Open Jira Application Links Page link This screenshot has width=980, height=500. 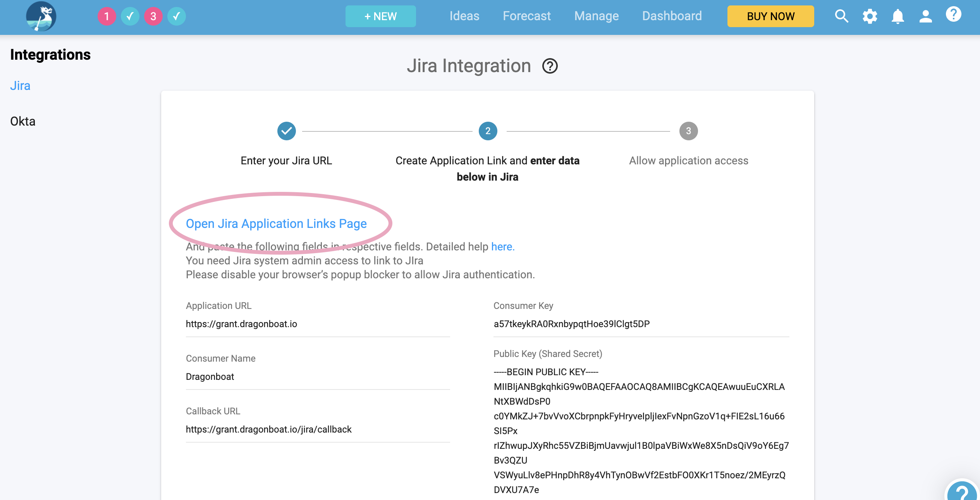tap(276, 224)
